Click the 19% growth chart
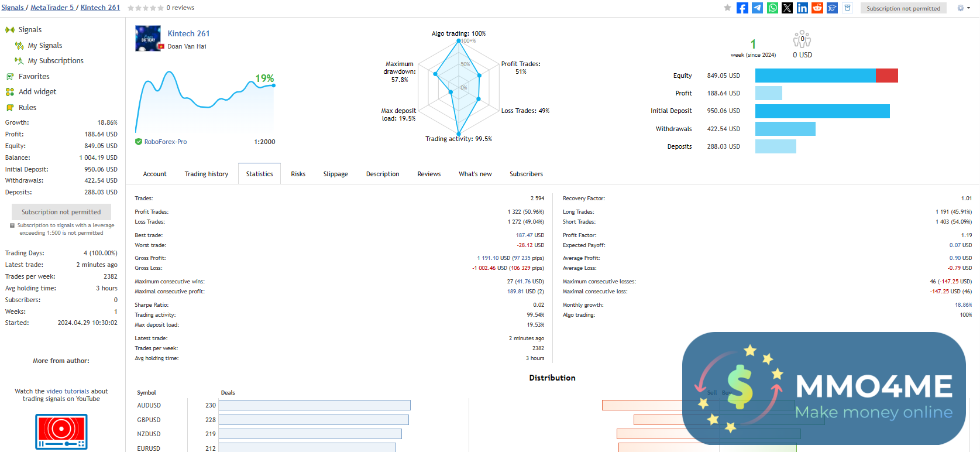 point(205,101)
